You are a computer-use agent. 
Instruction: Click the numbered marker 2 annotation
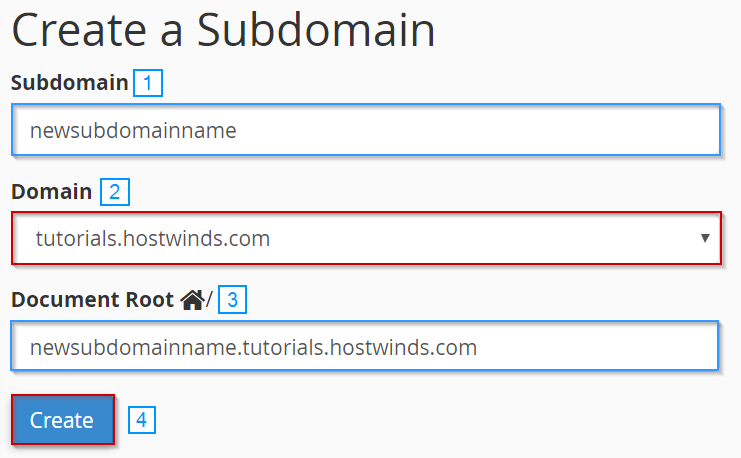115,192
